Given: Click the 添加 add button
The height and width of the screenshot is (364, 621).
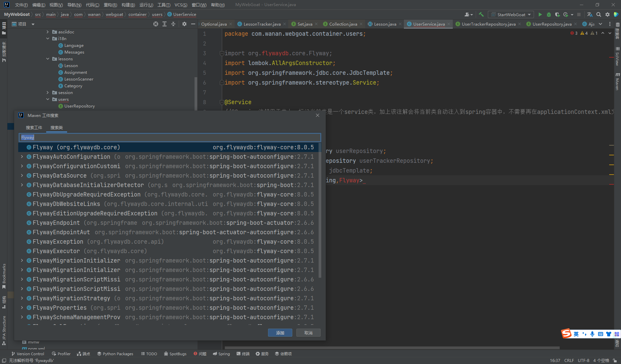Looking at the screenshot, I should (280, 333).
